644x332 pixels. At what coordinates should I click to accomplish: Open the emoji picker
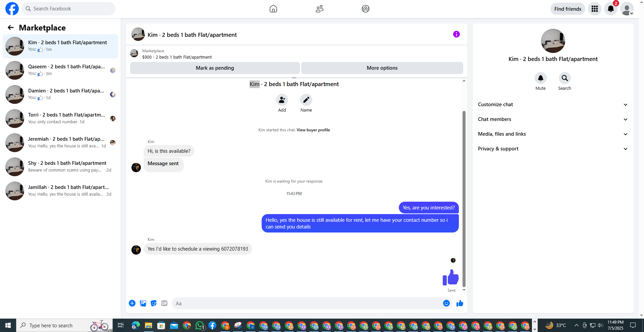point(446,303)
